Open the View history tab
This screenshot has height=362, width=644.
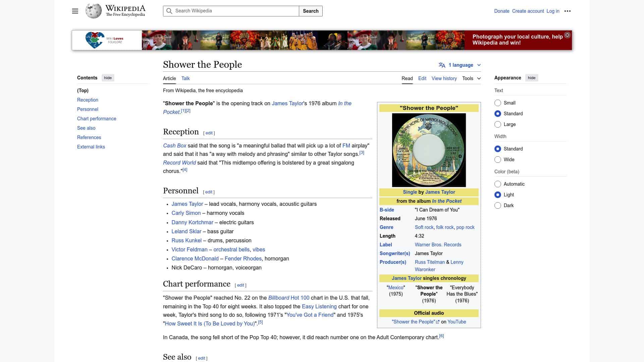click(x=444, y=78)
